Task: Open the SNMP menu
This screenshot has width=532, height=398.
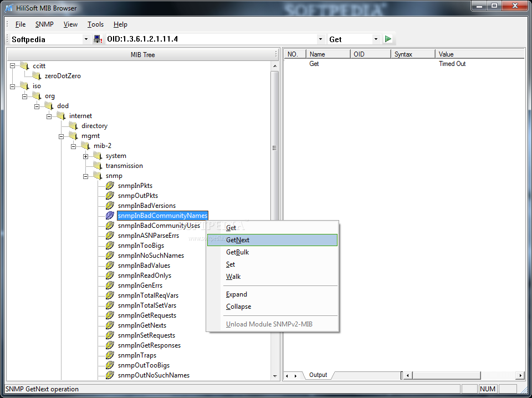Action: pyautogui.click(x=44, y=24)
